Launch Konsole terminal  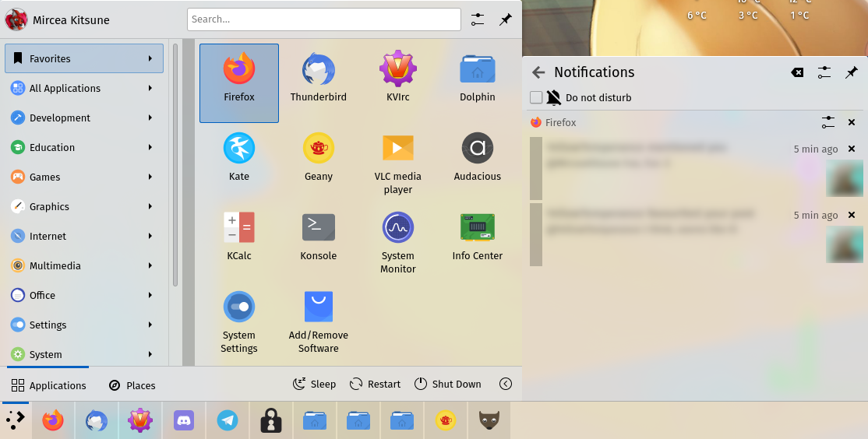tap(318, 235)
